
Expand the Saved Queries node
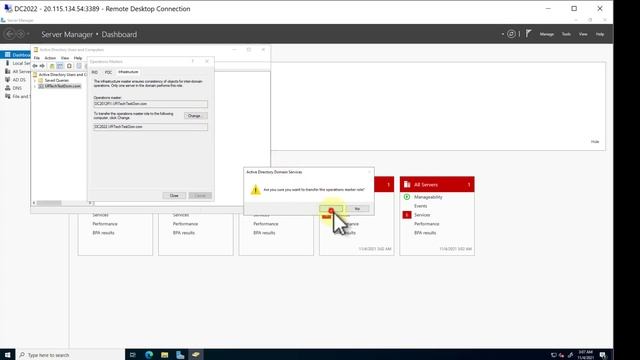point(35,80)
